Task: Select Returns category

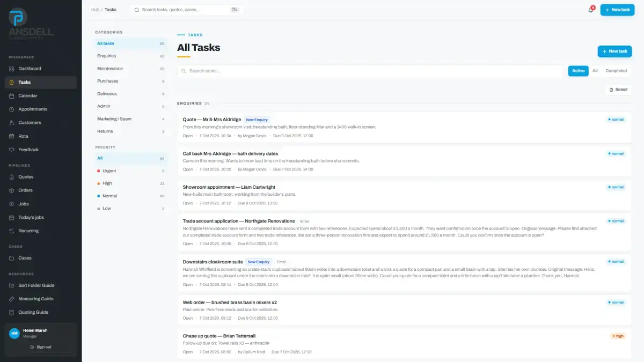Action: tap(131, 131)
